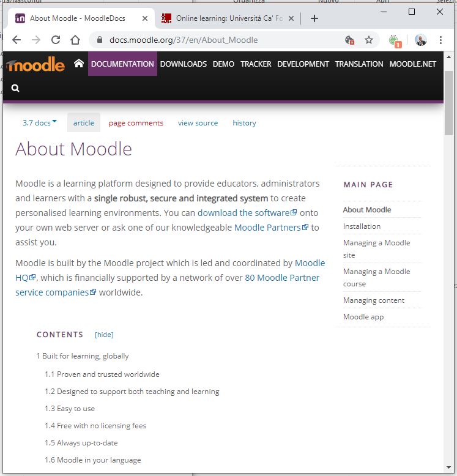
Task: Jump to 1.6 Moodle in your language
Action: (x=93, y=460)
